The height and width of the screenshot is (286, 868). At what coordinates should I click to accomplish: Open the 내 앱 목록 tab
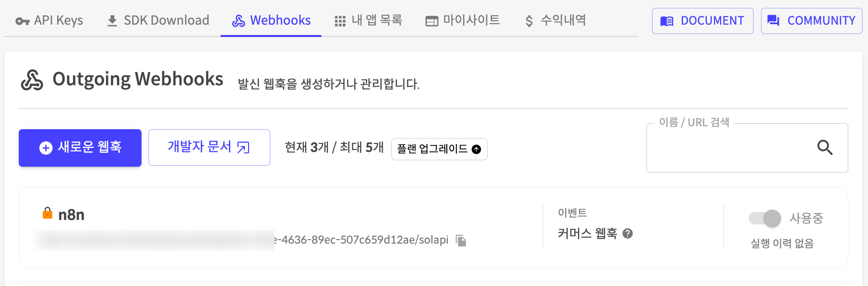368,21
